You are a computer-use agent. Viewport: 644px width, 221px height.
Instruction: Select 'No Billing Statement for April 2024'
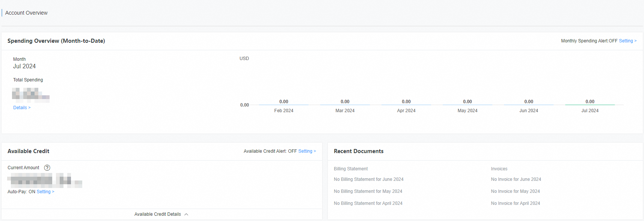pos(368,203)
